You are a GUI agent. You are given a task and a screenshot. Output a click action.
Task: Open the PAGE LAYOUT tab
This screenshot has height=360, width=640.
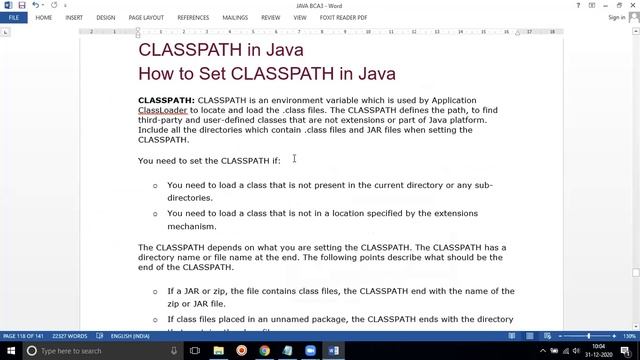146,18
